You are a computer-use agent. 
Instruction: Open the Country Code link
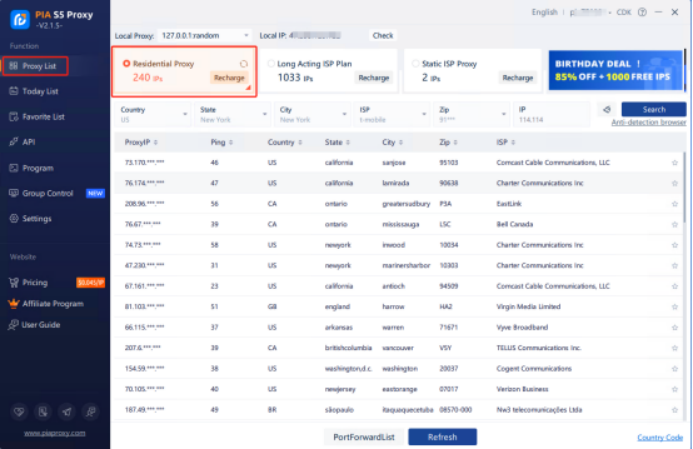click(660, 438)
